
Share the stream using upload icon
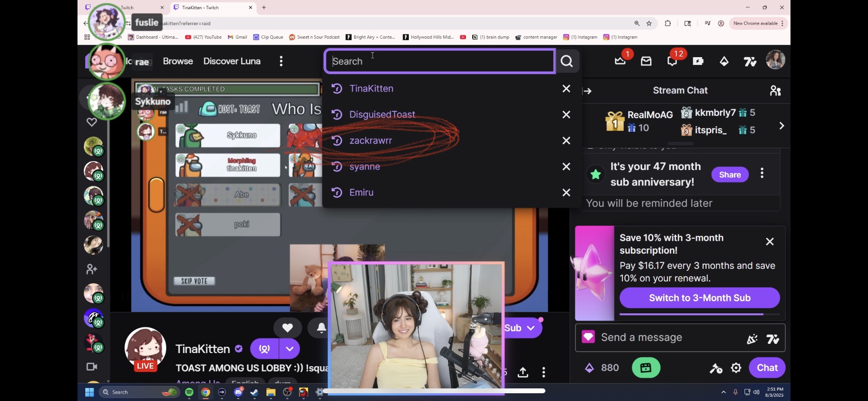tap(523, 372)
